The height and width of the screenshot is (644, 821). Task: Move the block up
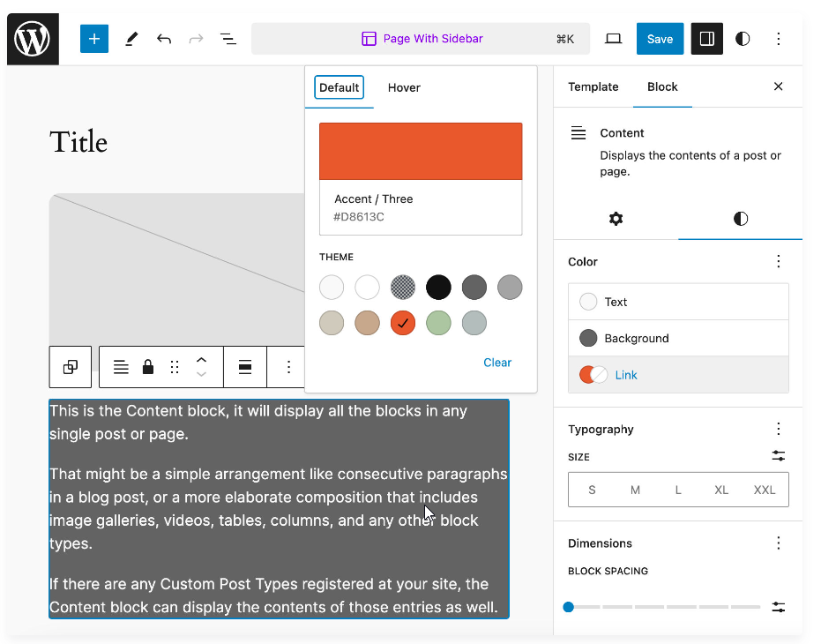[x=201, y=360]
